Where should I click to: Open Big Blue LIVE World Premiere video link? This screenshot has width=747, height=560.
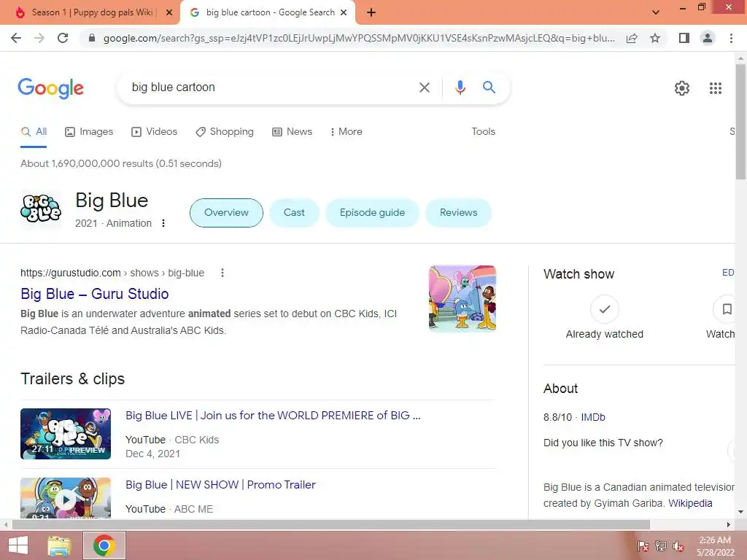[273, 415]
